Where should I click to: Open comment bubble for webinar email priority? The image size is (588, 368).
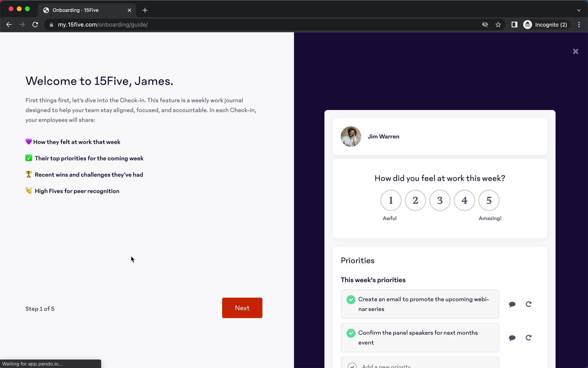[x=512, y=304]
